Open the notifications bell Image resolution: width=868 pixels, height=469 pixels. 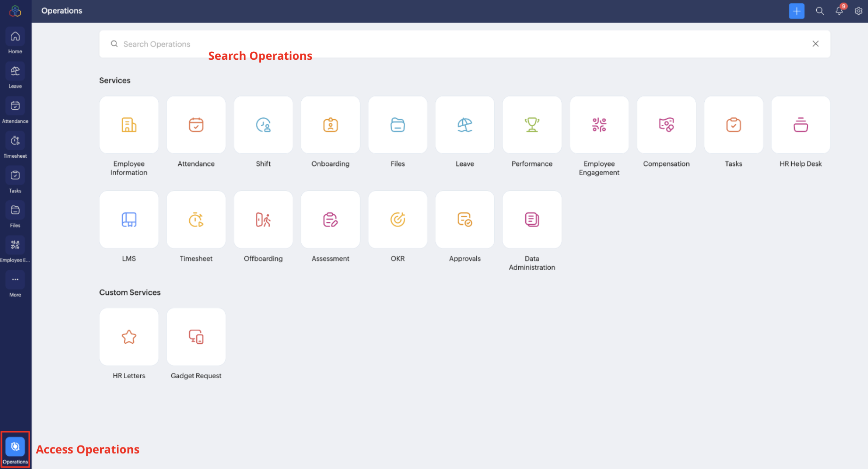[839, 11]
